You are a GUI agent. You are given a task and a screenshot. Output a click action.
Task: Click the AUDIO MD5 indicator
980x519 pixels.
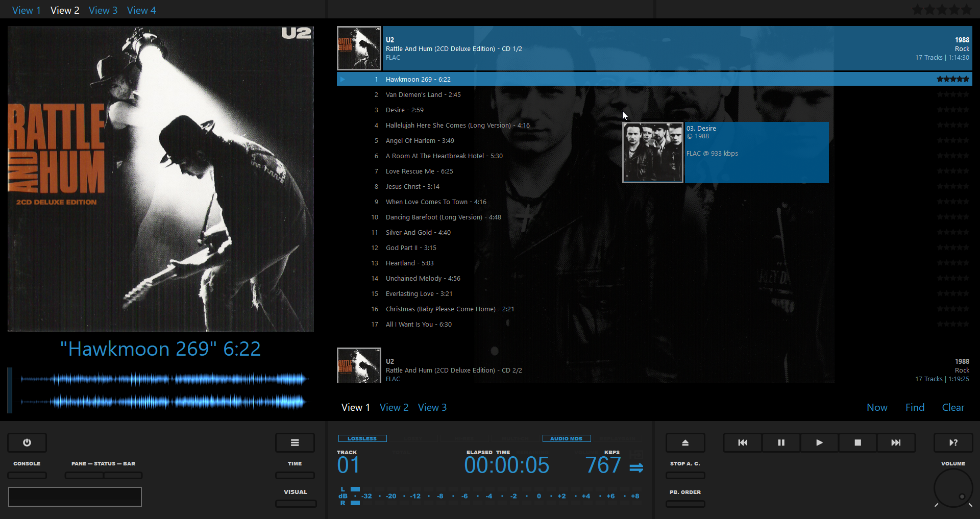pos(567,438)
